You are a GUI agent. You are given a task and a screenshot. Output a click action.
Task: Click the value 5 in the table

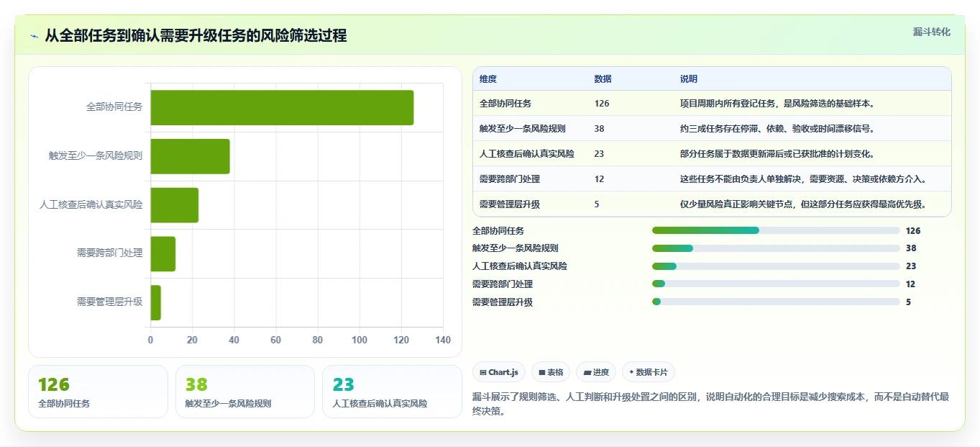[597, 204]
